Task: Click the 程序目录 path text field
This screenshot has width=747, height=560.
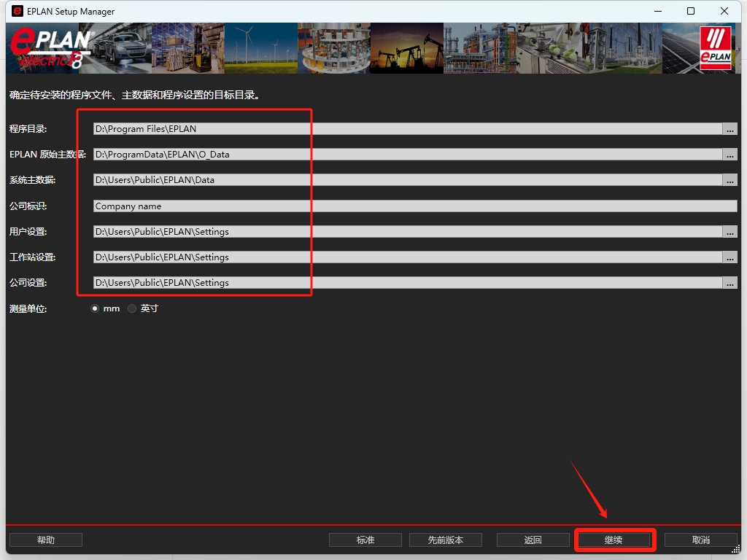Action: tap(407, 129)
